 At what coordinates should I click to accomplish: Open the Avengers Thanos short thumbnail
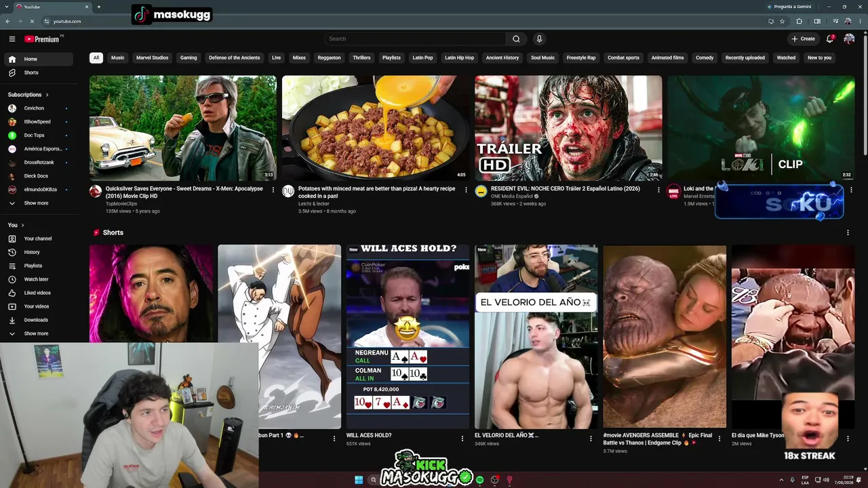[x=665, y=337]
